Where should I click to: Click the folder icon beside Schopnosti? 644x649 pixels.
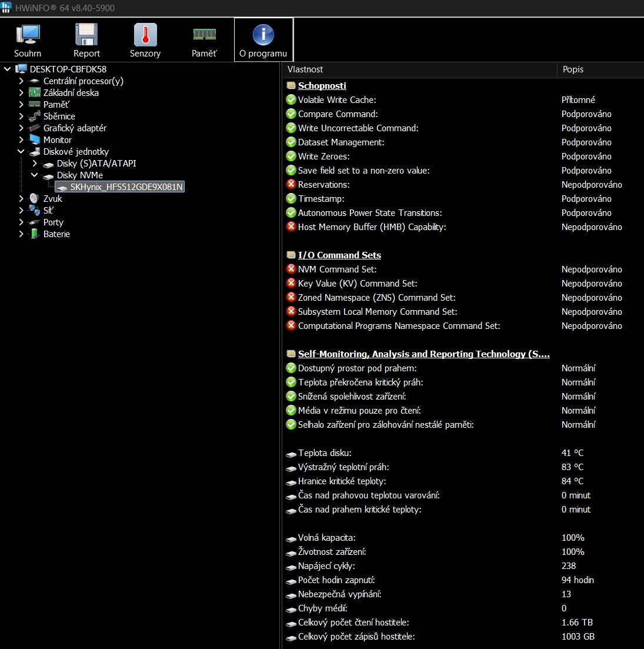[291, 85]
